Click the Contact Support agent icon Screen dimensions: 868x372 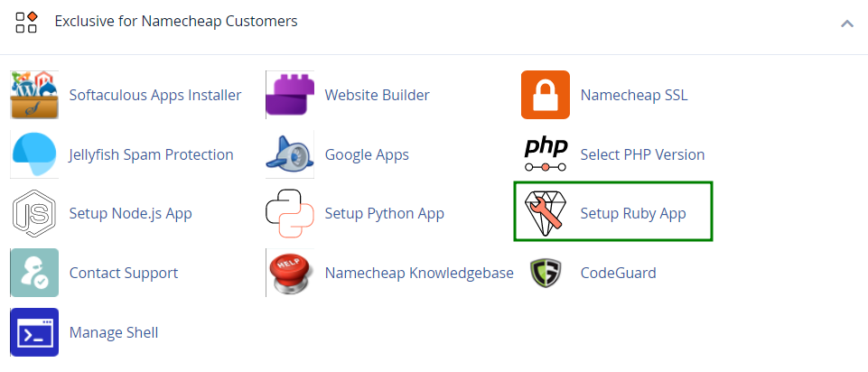click(x=34, y=273)
